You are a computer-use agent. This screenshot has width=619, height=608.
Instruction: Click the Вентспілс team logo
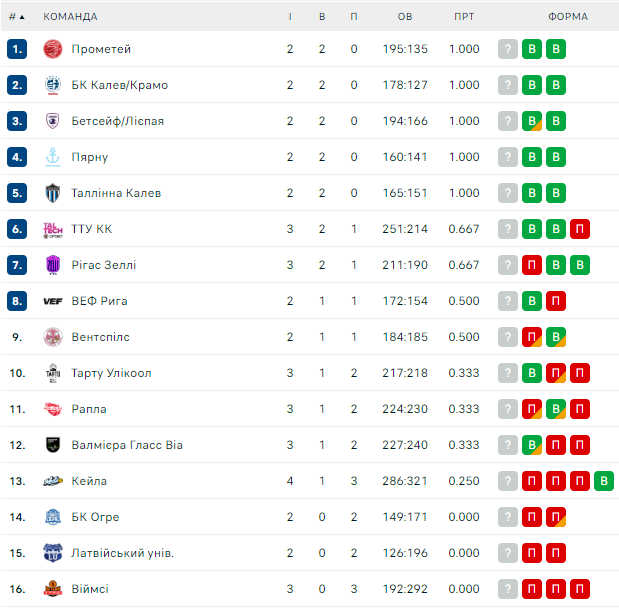click(53, 337)
